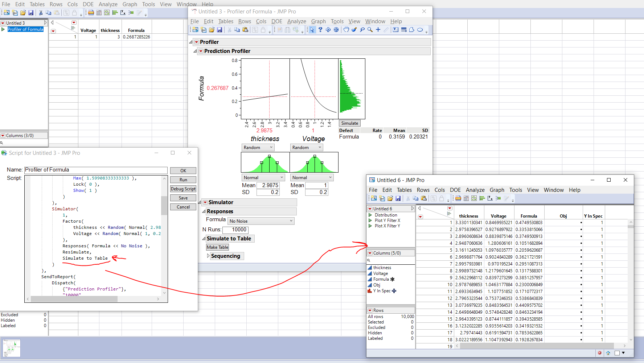This screenshot has height=363, width=644.
Task: Select the Brush tool in Profiler toolbar
Action: [354, 30]
